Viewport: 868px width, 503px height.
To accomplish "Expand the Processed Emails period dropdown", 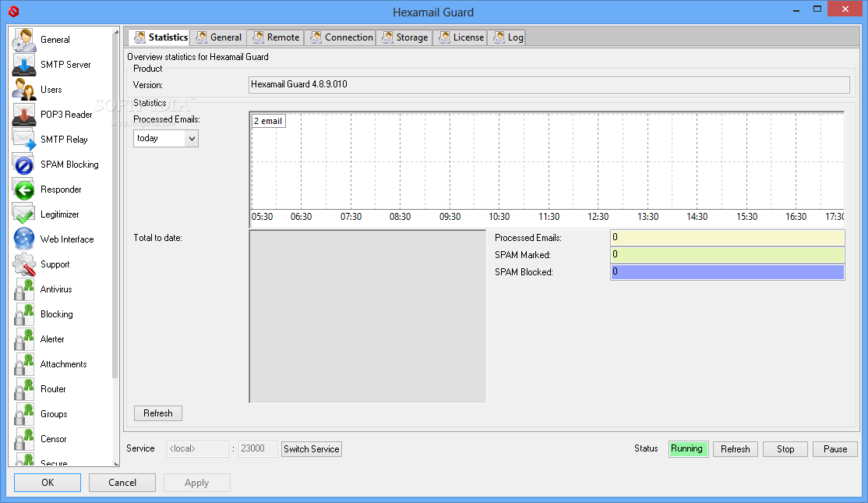I will point(192,139).
